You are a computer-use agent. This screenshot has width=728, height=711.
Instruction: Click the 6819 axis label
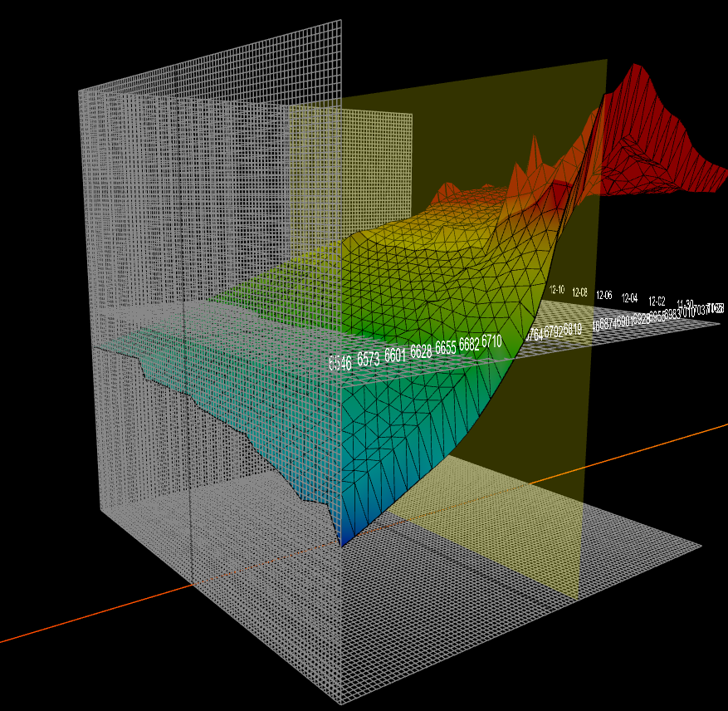(x=573, y=329)
